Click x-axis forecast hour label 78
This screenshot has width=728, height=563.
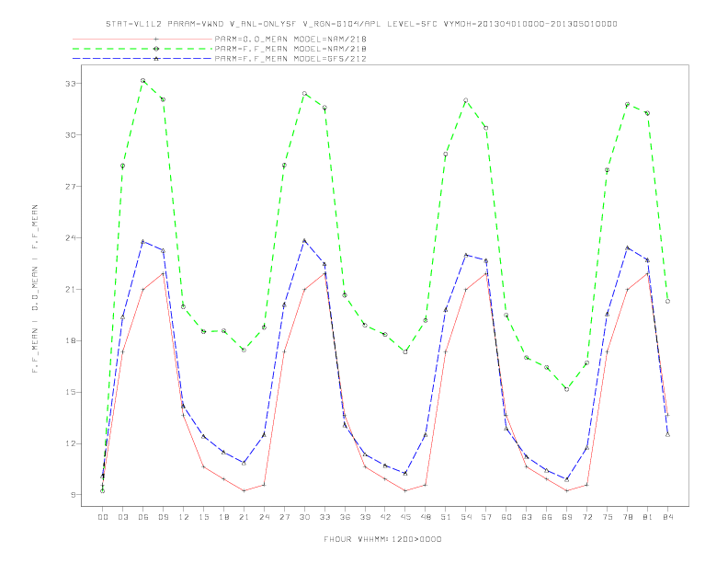point(627,517)
